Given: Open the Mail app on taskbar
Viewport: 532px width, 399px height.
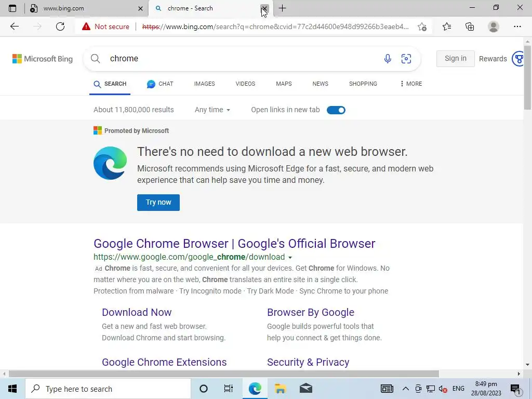Looking at the screenshot, I should pyautogui.click(x=305, y=389).
